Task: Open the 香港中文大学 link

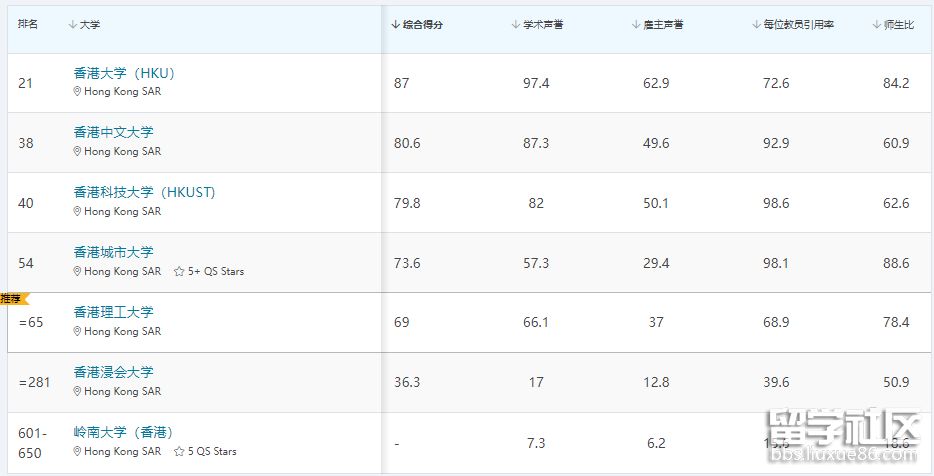Action: 113,132
